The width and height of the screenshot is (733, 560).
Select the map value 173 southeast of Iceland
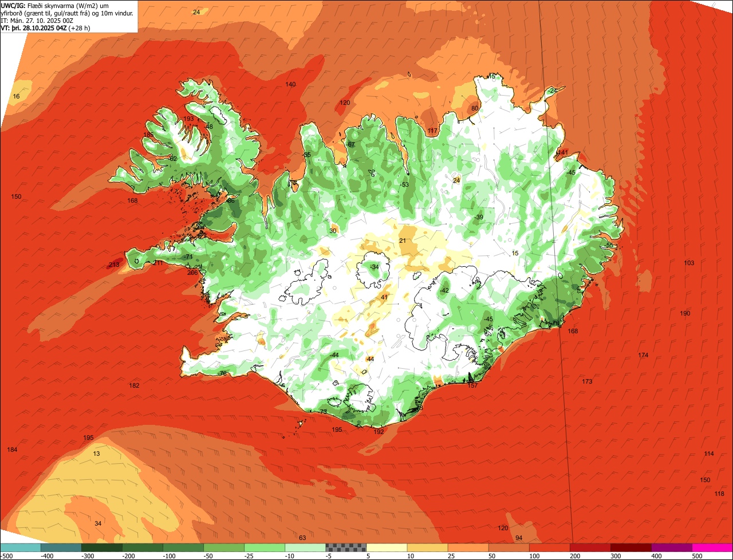point(587,381)
